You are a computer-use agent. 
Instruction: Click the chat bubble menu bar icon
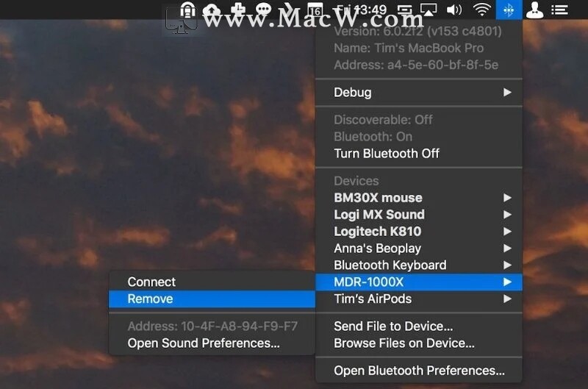263,9
